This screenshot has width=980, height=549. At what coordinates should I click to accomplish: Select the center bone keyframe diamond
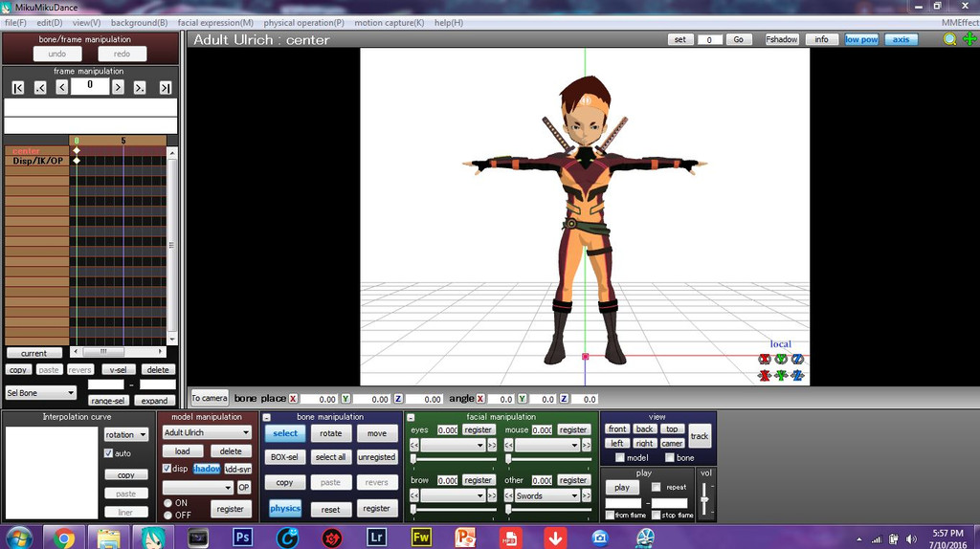(x=77, y=150)
